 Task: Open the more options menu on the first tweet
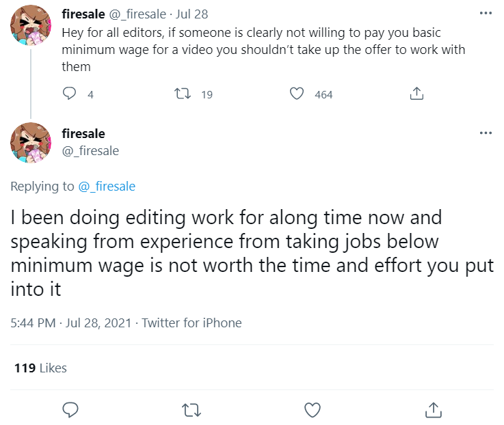click(x=486, y=13)
